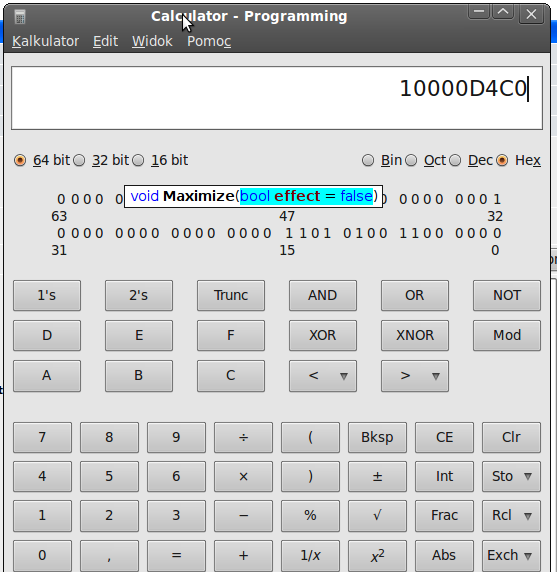Apply the XOR operator
This screenshot has height=572, width=557.
[x=323, y=335]
